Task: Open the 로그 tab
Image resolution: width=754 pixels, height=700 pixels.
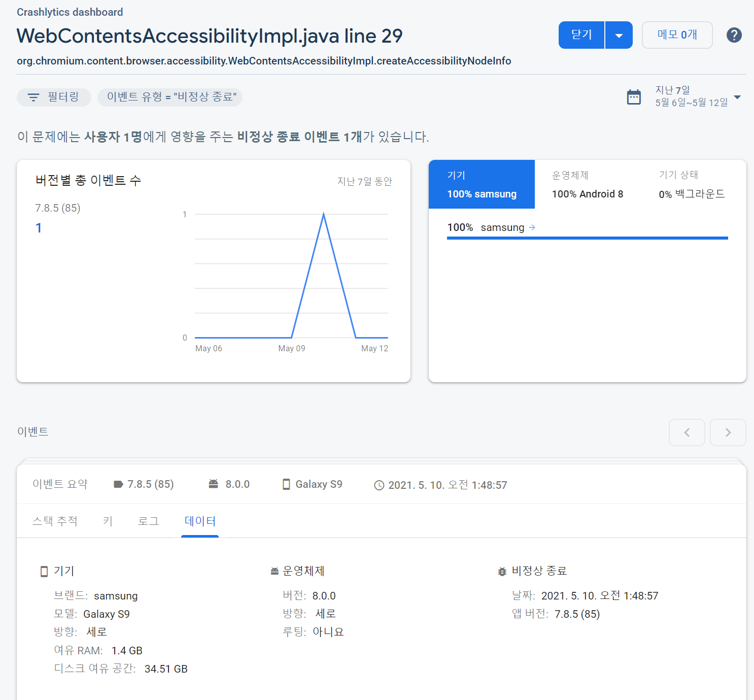Action: [x=148, y=521]
